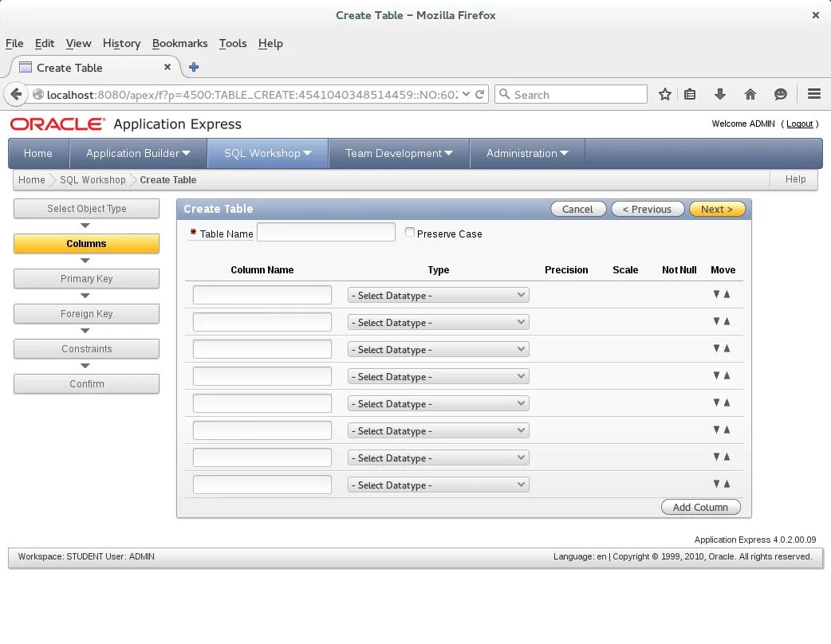Cancel the Create Table wizard
This screenshot has width=831, height=644.
(578, 209)
